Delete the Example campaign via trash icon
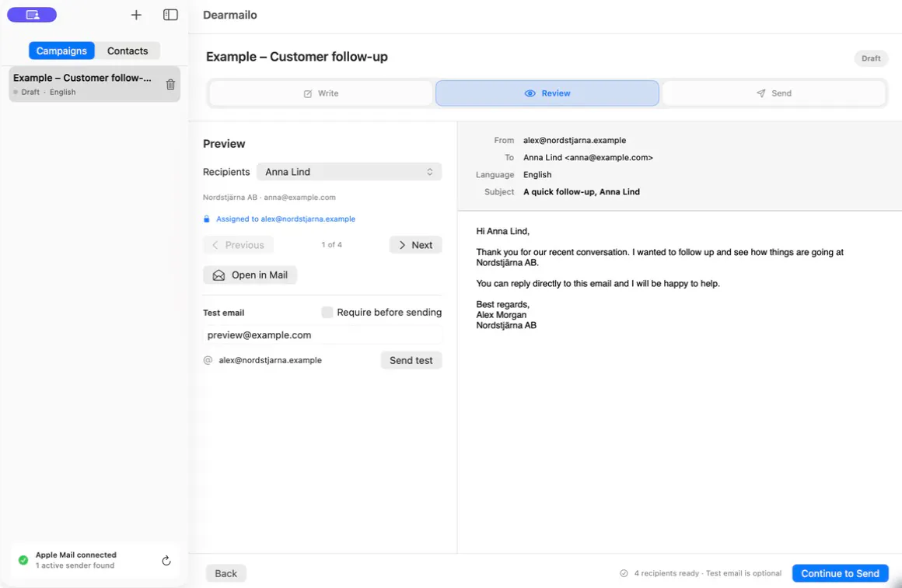 point(170,85)
